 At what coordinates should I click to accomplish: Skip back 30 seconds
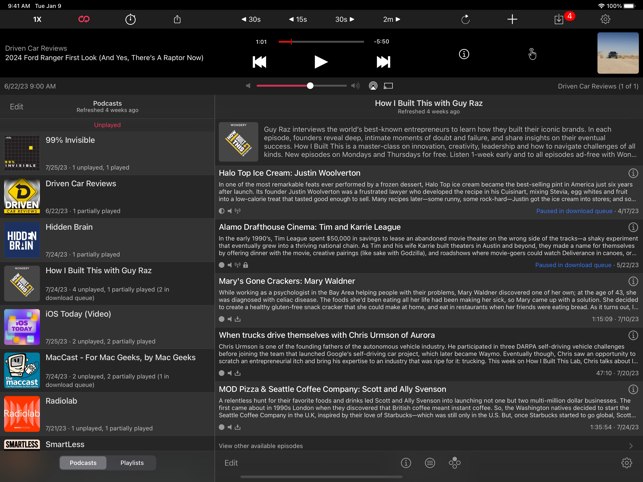click(x=251, y=19)
